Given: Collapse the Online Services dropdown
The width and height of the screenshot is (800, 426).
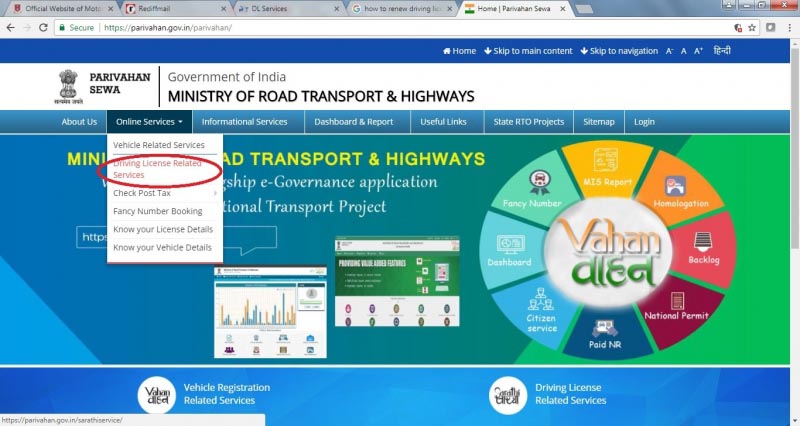Looking at the screenshot, I should coord(149,122).
